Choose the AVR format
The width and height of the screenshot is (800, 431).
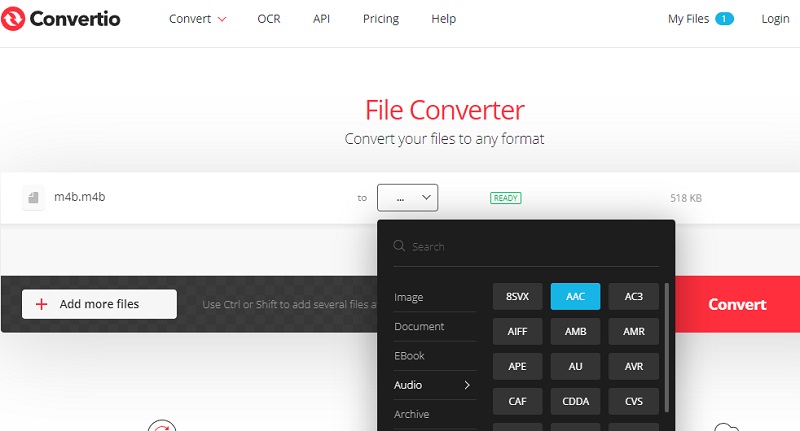point(634,366)
